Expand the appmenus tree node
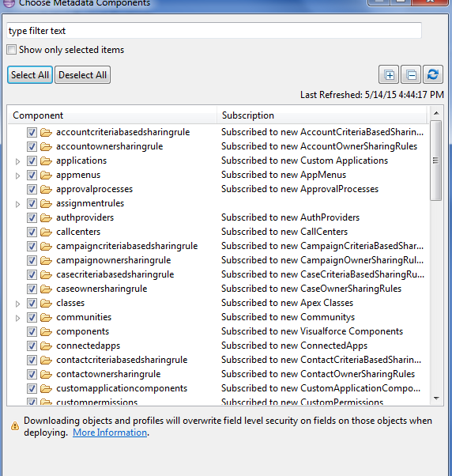Image resolution: width=452 pixels, height=476 pixels. (x=17, y=176)
